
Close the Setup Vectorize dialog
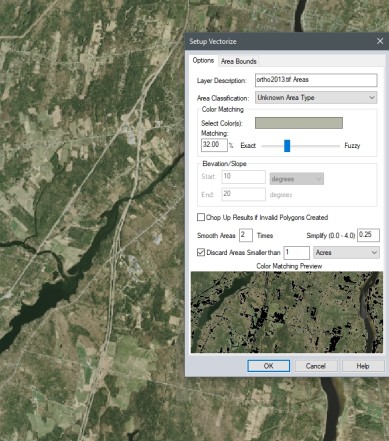coord(380,41)
